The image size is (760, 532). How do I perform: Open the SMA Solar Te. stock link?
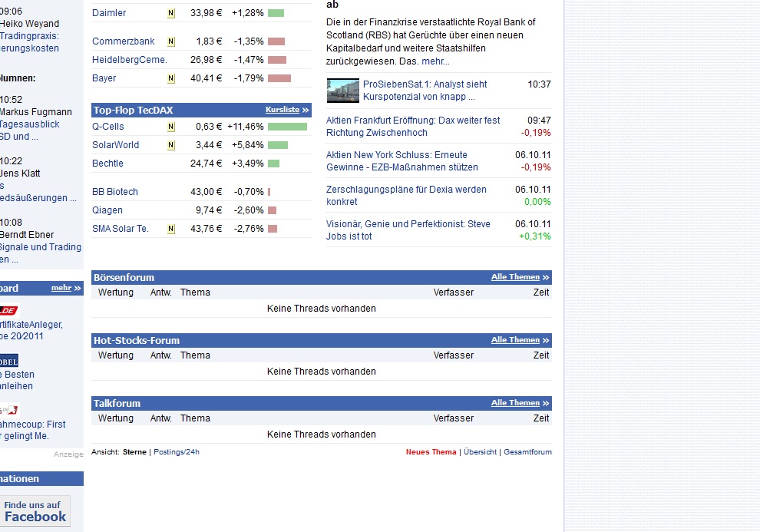point(121,229)
